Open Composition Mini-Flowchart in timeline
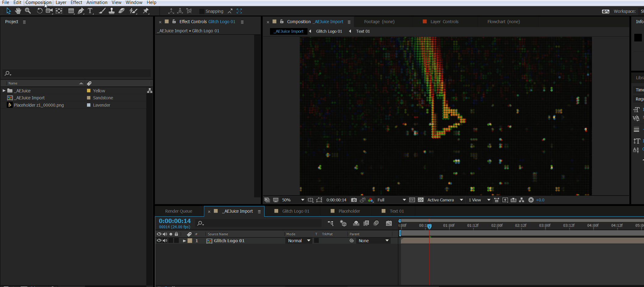 331,223
